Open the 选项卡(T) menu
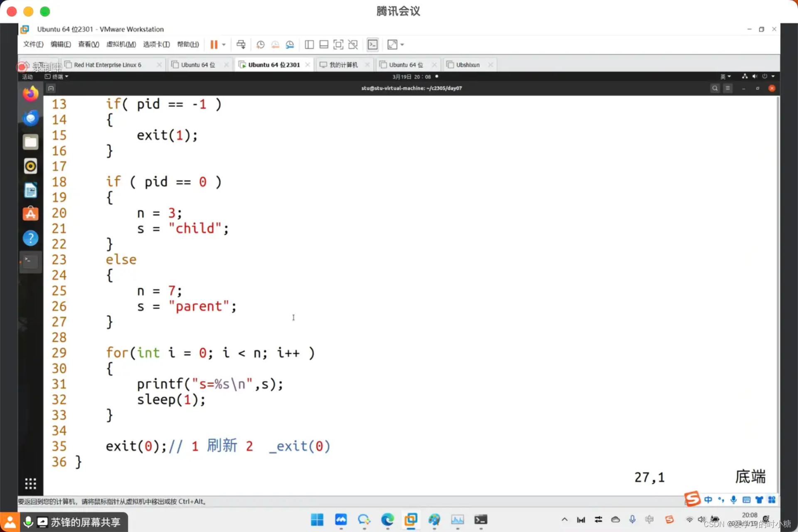The width and height of the screenshot is (798, 532). click(156, 44)
